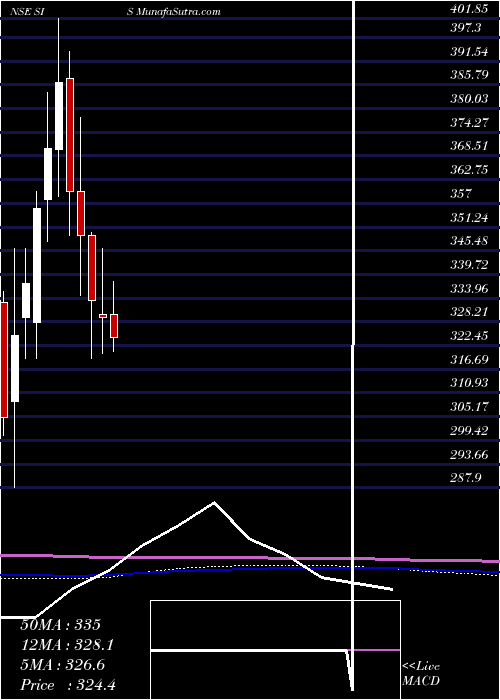Click the Price : 324.4 readout
Viewport: 500px width, 700px height.
coord(68,684)
